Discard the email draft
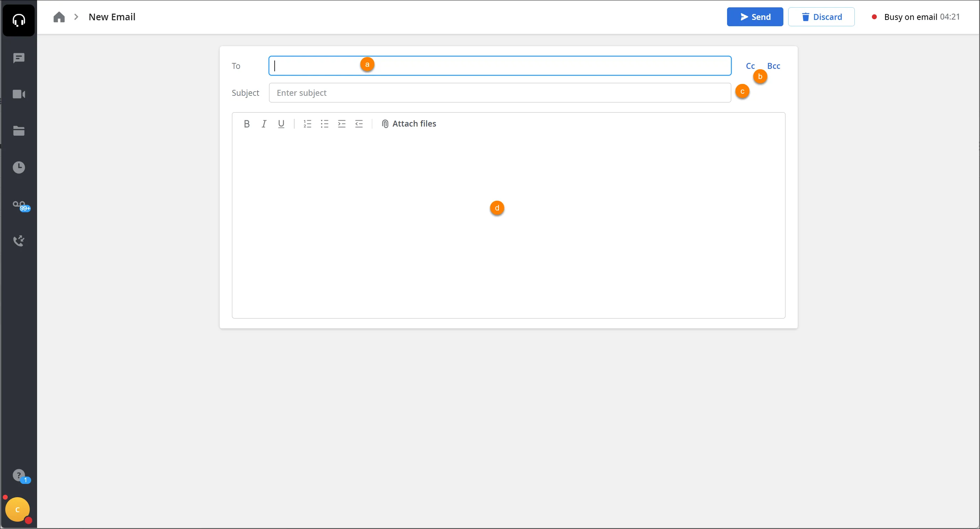The image size is (980, 529). pyautogui.click(x=821, y=17)
